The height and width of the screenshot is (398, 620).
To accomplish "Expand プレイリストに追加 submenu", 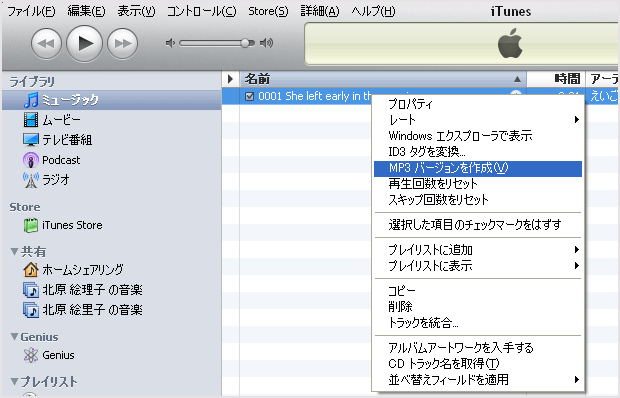I will point(478,250).
